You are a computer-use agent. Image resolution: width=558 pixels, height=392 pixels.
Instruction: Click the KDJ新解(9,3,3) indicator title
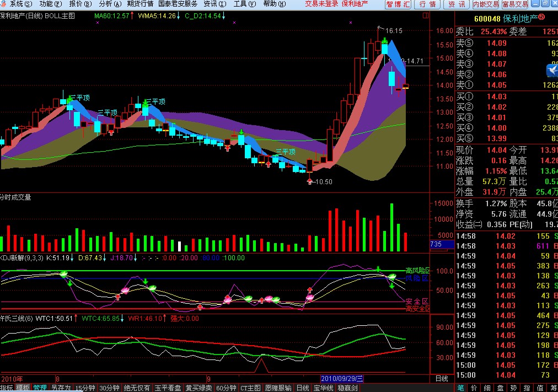22,258
